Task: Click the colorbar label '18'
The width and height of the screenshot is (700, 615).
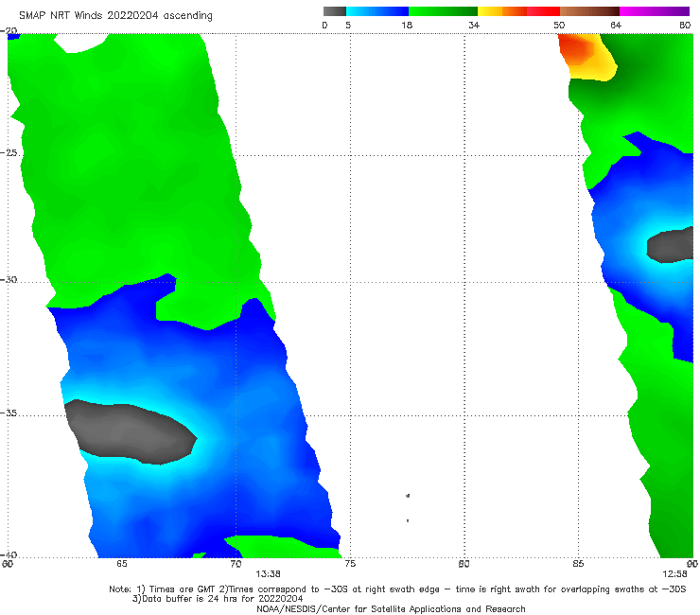Action: tap(407, 25)
